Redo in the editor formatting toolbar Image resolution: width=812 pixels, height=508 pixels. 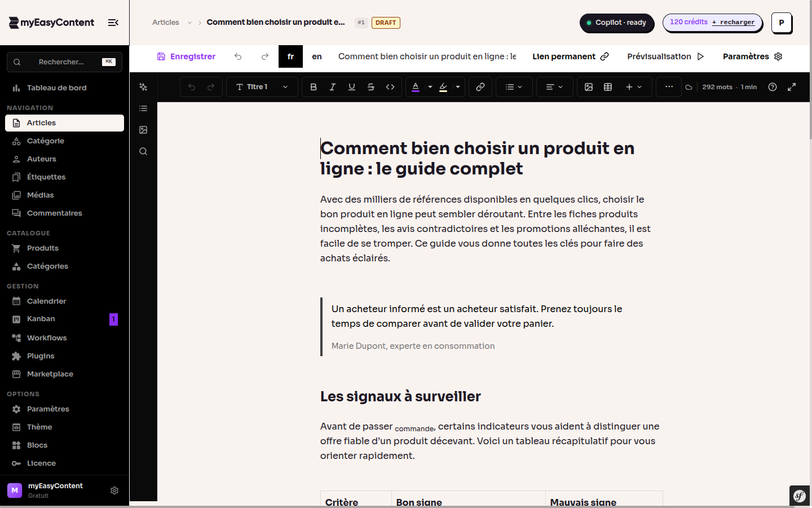[x=211, y=87]
